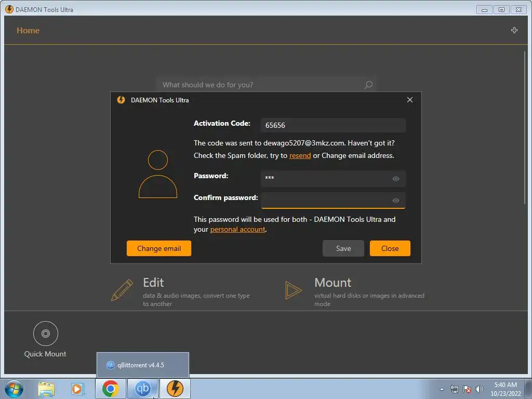Click the Change email button

[159, 248]
